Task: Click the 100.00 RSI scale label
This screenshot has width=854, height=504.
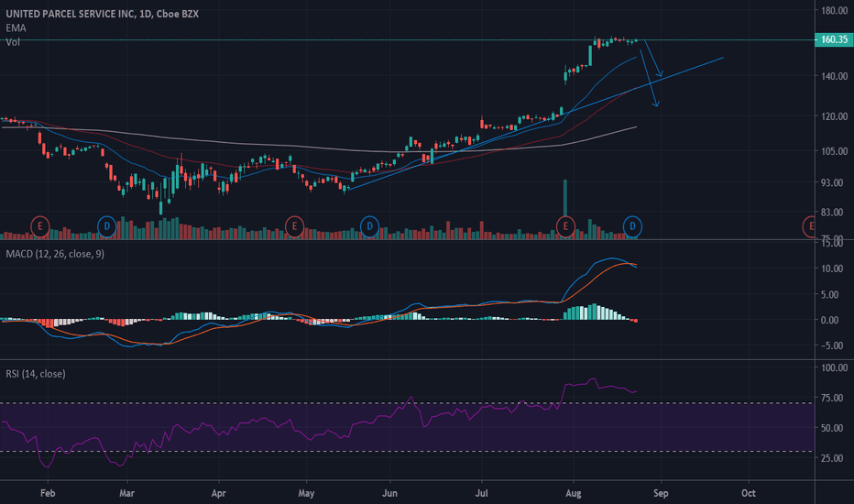Action: [x=835, y=367]
